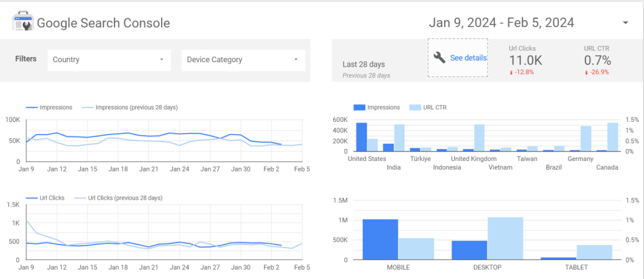Select the Url Clicks legend entry
The width and height of the screenshot is (644, 279).
(45, 198)
